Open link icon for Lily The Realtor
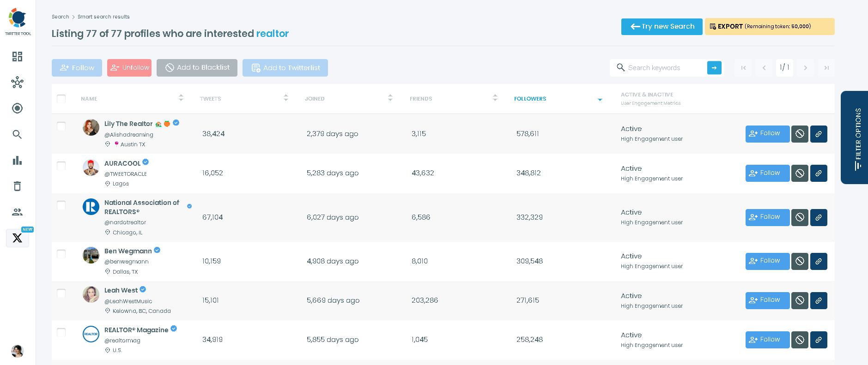The image size is (868, 365). tap(819, 134)
